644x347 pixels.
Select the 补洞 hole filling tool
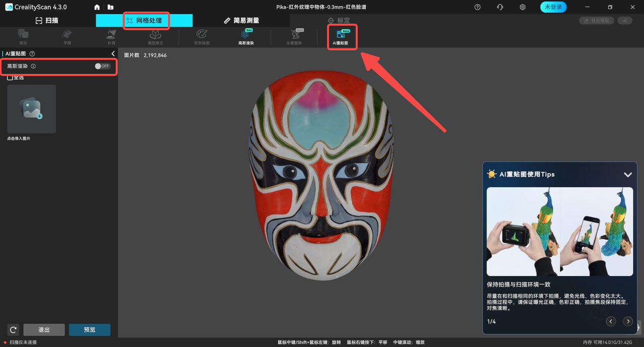pos(111,37)
